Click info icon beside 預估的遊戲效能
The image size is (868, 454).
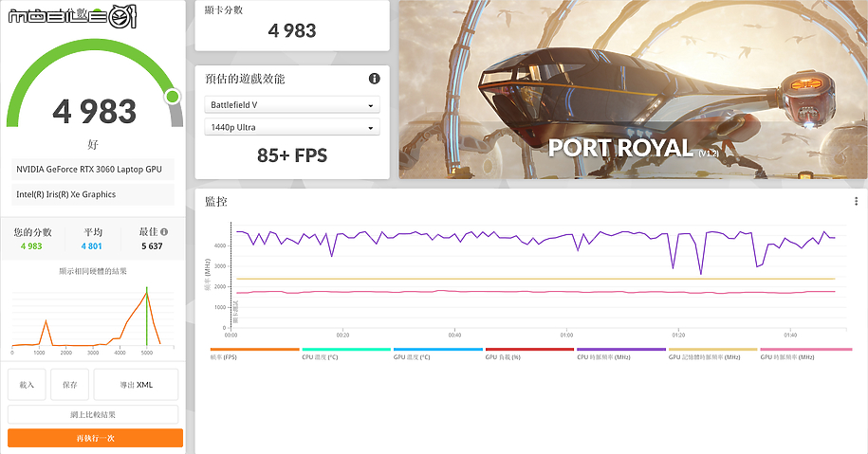click(374, 79)
